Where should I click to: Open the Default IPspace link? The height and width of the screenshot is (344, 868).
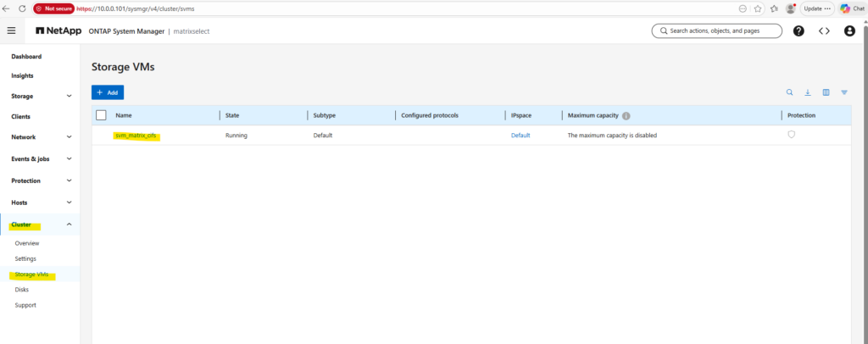click(x=520, y=136)
